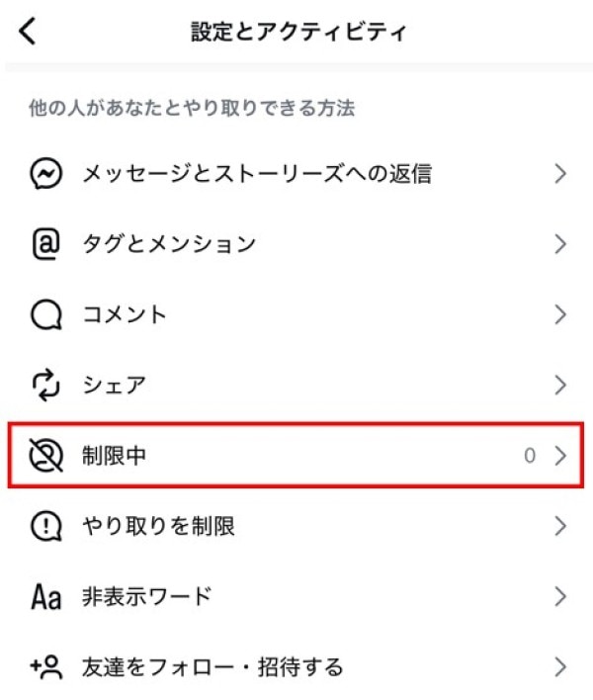Viewport: 593px width, 700px height.
Task: Click the add friend person icon
Action: click(45, 666)
